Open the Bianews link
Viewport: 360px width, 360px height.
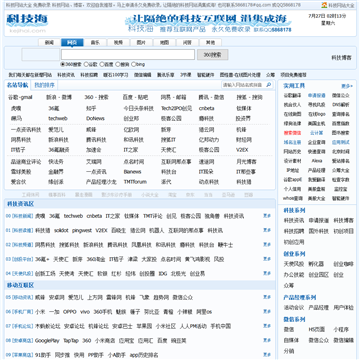132,172
